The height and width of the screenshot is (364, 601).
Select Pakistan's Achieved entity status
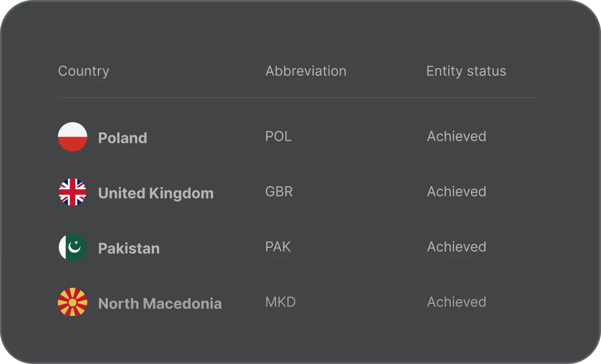tap(457, 247)
